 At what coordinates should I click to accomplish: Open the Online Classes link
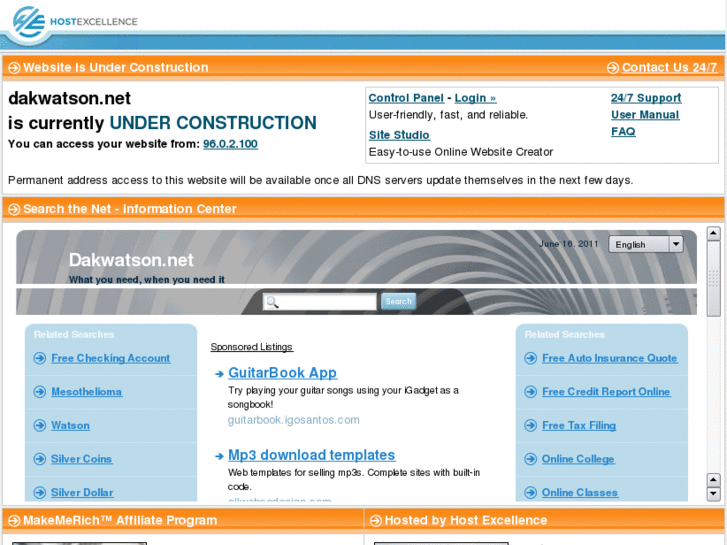coord(580,493)
